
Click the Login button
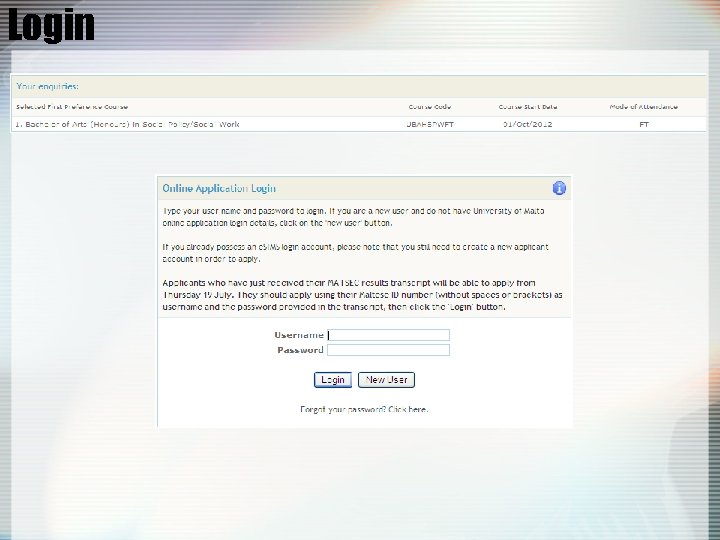point(333,380)
